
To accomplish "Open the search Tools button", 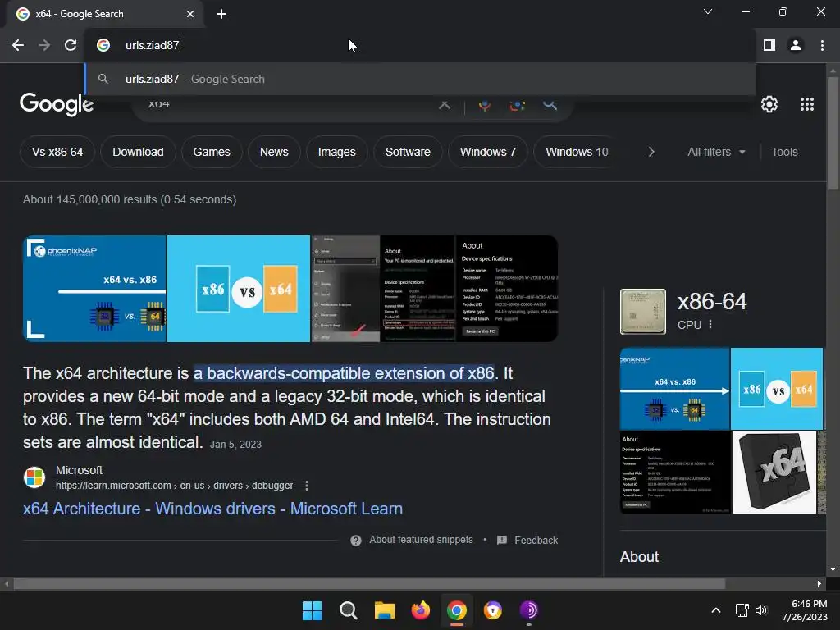I will click(784, 152).
